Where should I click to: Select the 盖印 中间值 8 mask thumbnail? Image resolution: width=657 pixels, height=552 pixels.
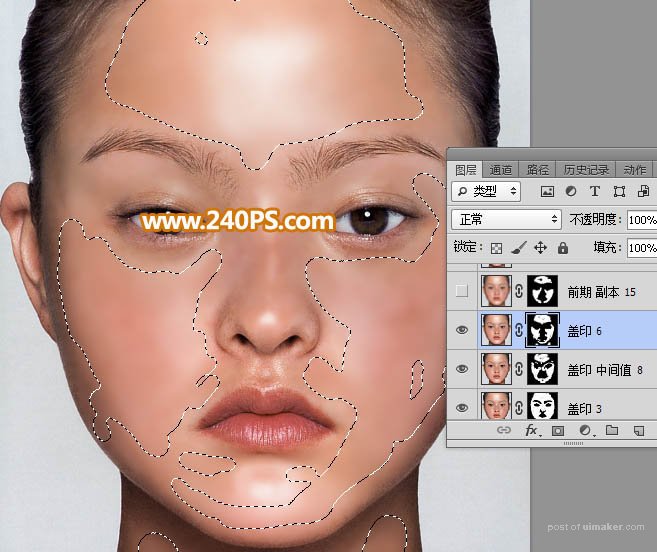click(x=542, y=369)
